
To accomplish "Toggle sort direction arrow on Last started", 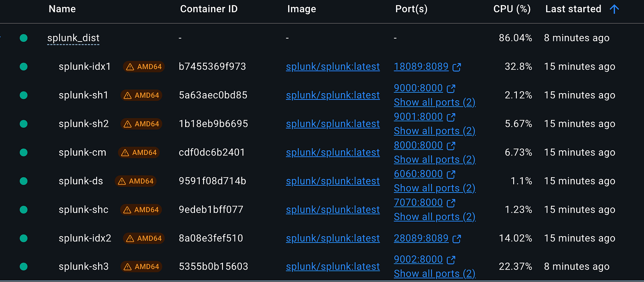I will pos(614,9).
